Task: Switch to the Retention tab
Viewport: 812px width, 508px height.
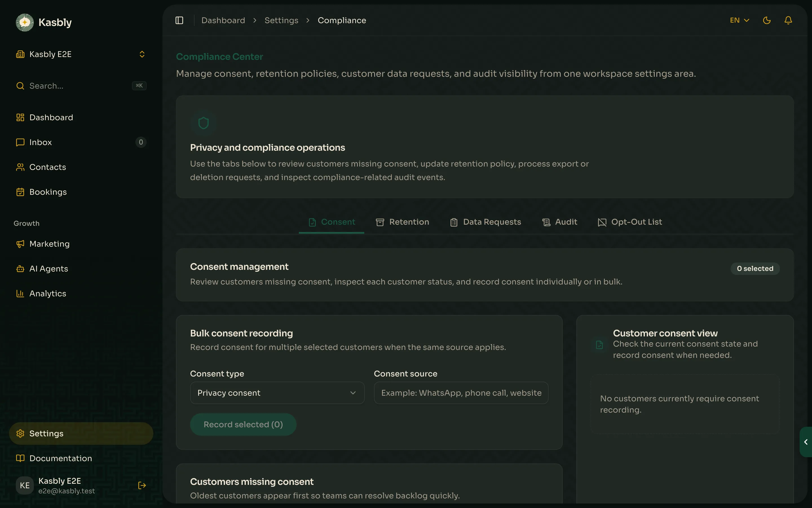Action: point(402,222)
